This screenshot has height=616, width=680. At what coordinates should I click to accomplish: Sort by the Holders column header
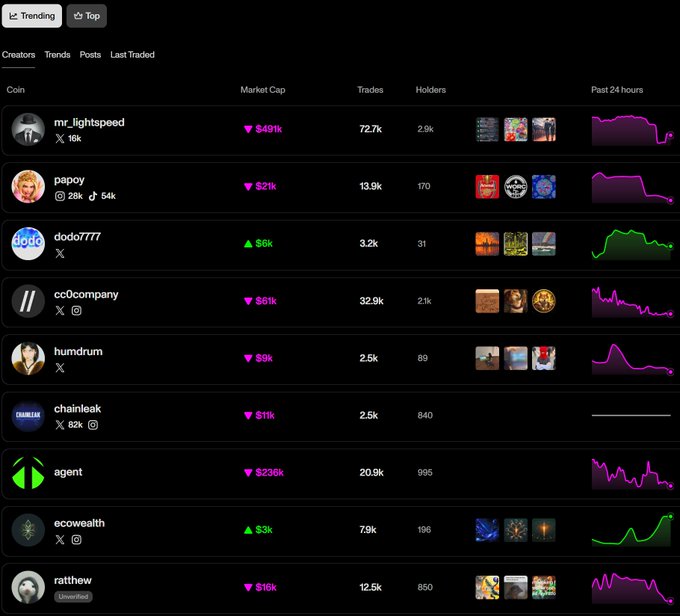coord(431,90)
